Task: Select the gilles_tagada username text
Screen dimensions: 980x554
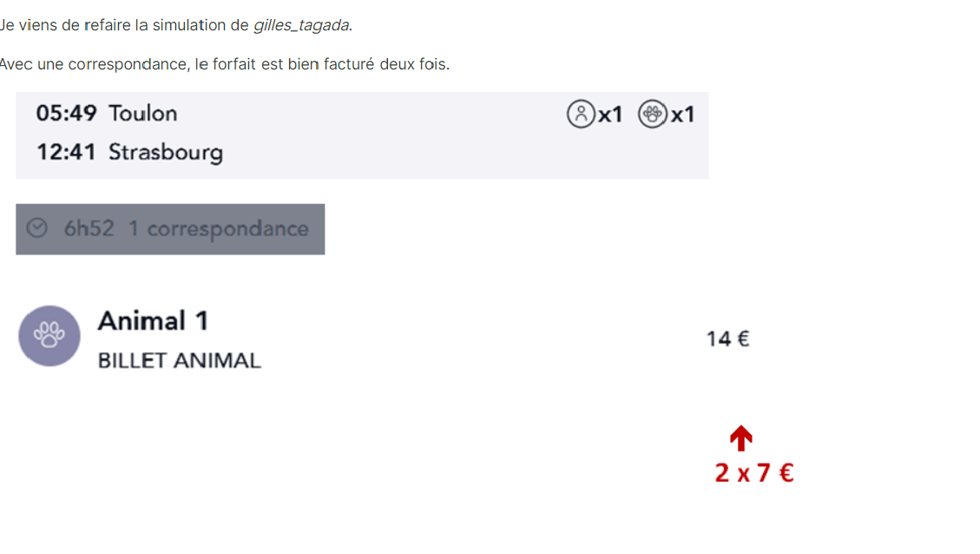Action: click(x=301, y=25)
